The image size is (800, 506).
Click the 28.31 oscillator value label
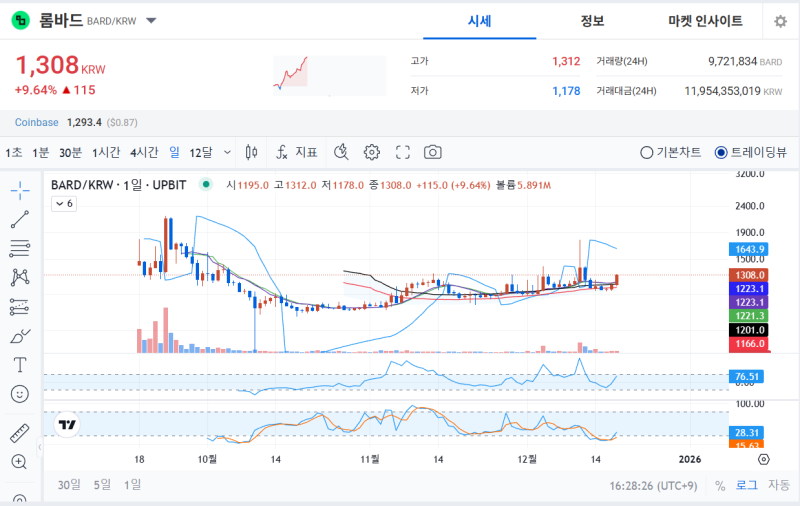coord(746,433)
